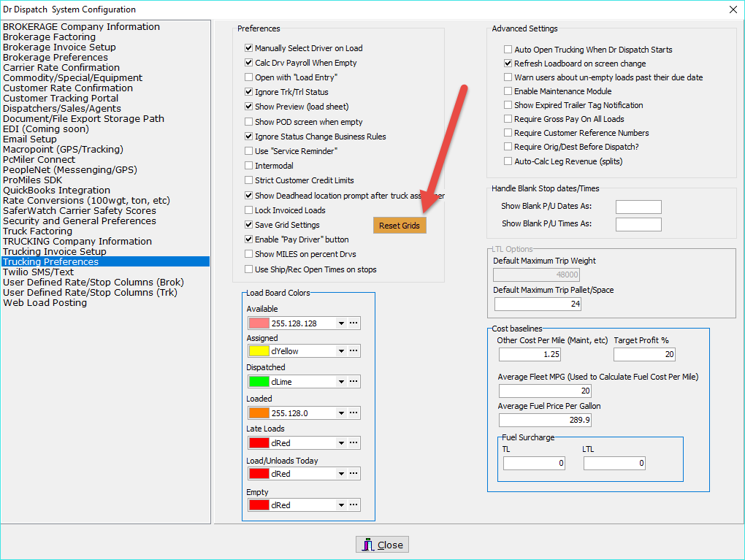Click the orange Loaded color swatch
This screenshot has width=745, height=560.
[x=259, y=413]
